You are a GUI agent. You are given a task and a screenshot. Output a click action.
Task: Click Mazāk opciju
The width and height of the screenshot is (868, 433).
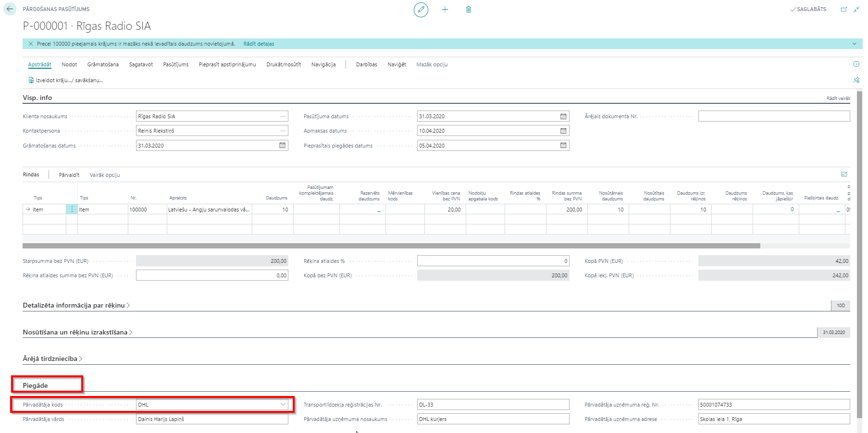(x=432, y=64)
